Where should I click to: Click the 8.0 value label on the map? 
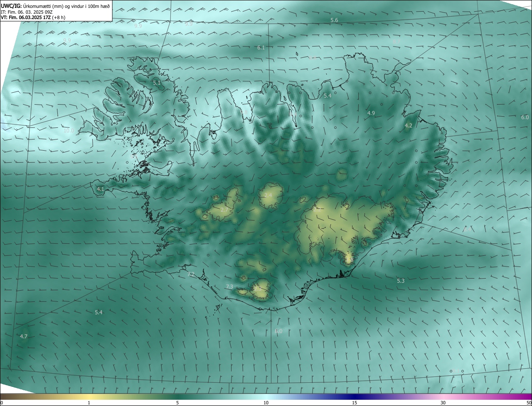[x=278, y=331]
